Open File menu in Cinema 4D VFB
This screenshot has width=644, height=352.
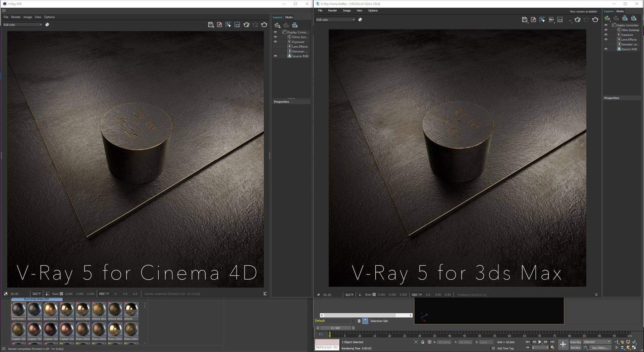6,17
